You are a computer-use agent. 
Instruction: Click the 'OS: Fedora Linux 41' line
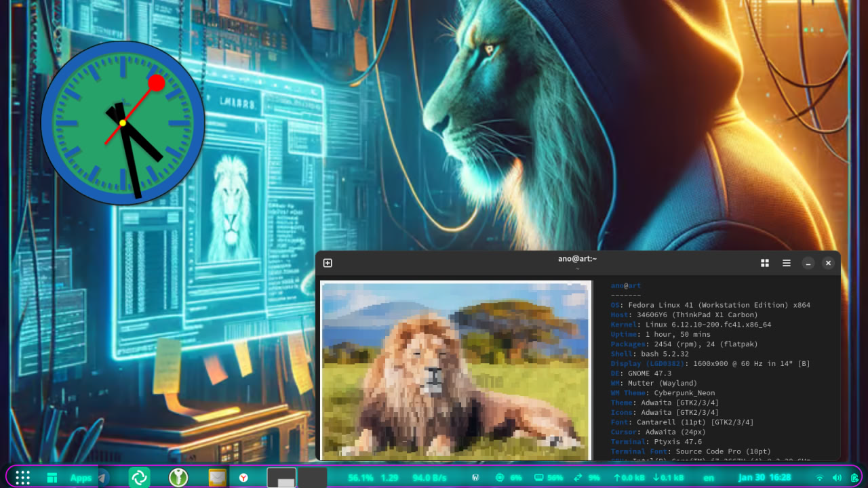point(710,305)
